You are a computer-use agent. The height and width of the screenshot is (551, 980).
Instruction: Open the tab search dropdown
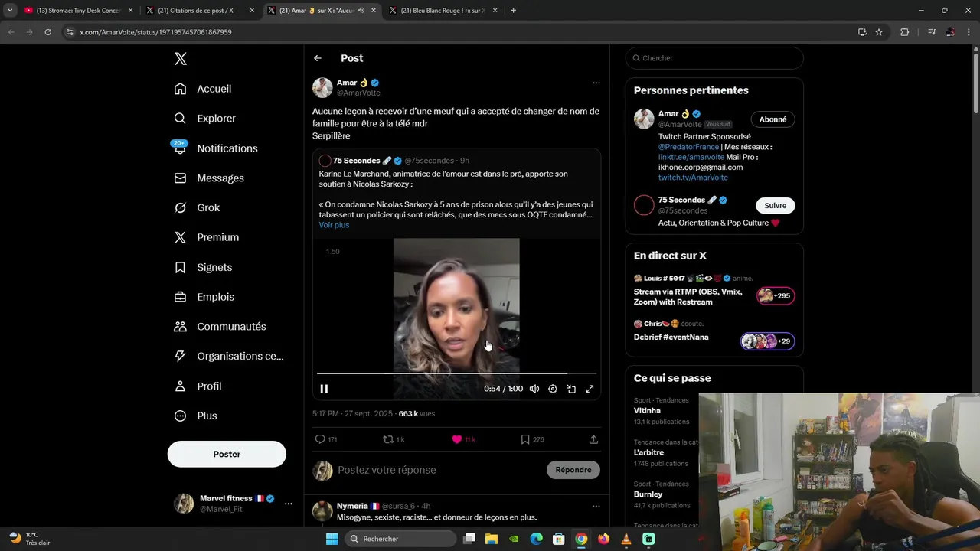(10, 11)
